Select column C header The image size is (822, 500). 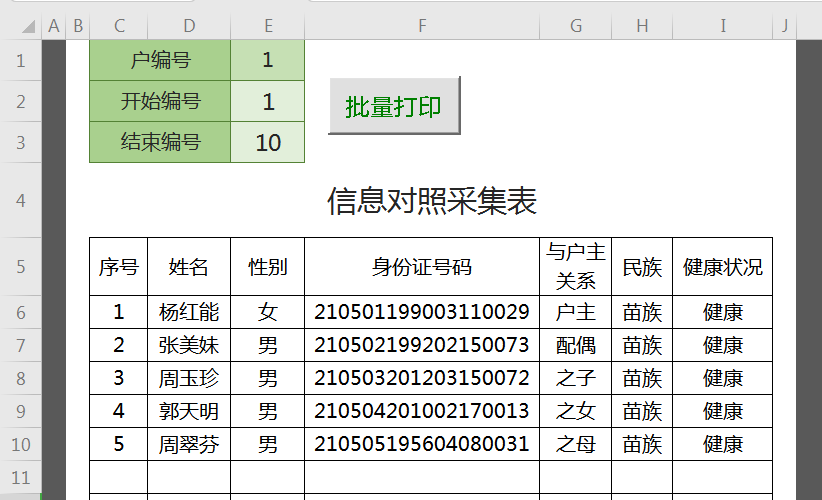[119, 26]
